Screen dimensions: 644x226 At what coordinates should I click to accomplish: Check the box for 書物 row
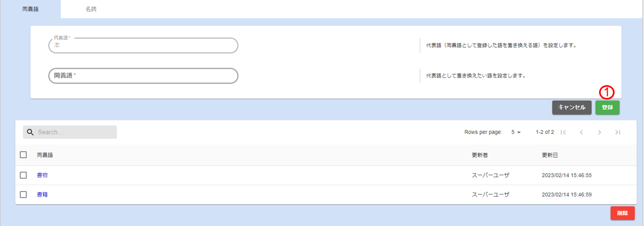coord(23,175)
